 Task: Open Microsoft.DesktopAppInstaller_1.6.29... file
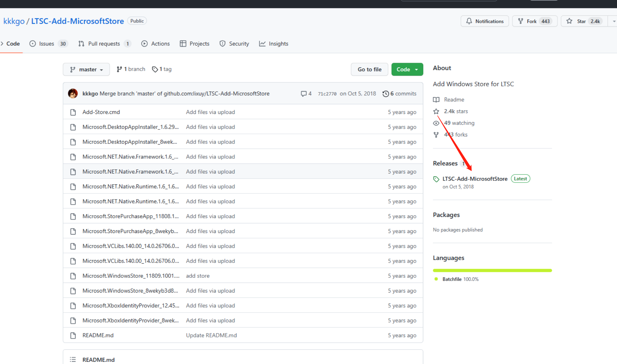130,127
